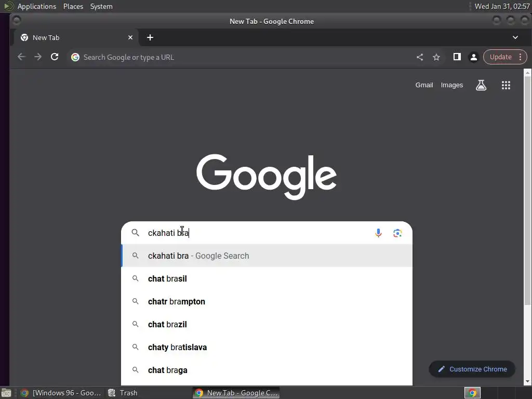Click the show desktop icon in bottom panel

pyautogui.click(x=6, y=393)
